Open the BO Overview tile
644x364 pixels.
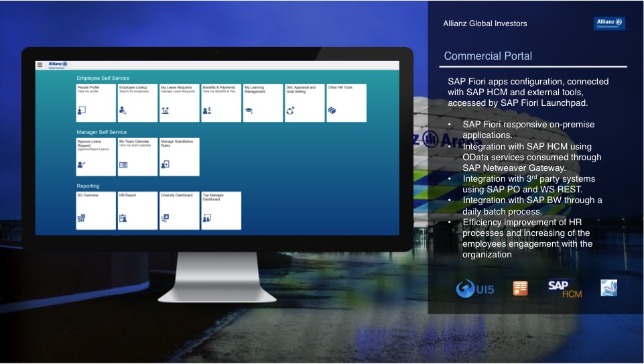pos(96,210)
